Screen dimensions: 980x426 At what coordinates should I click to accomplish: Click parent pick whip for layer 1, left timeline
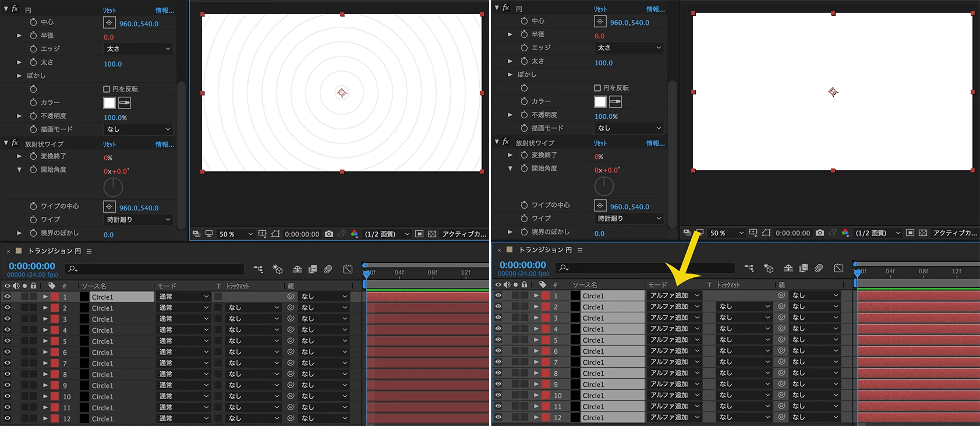pos(291,297)
